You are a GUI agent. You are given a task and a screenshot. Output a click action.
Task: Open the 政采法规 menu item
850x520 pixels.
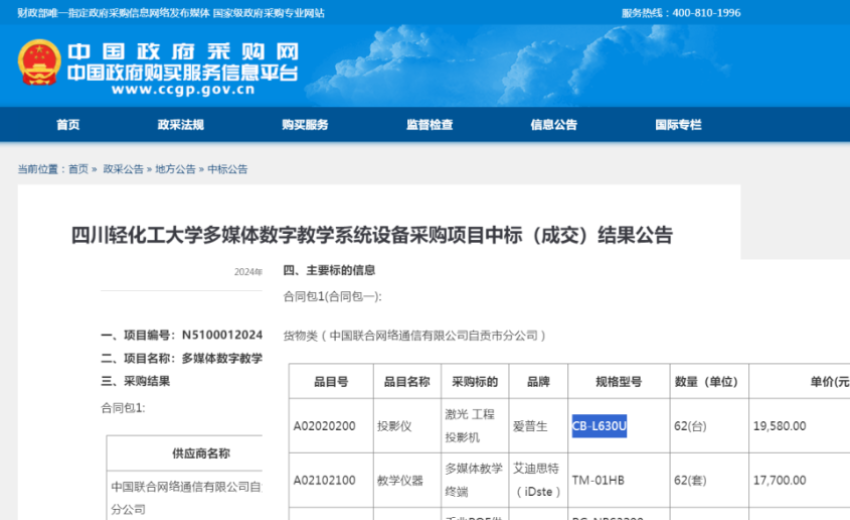point(181,125)
